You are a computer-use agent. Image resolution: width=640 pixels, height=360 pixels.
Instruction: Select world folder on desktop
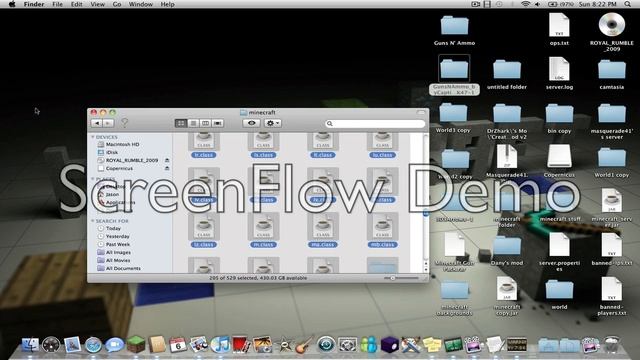[559, 295]
